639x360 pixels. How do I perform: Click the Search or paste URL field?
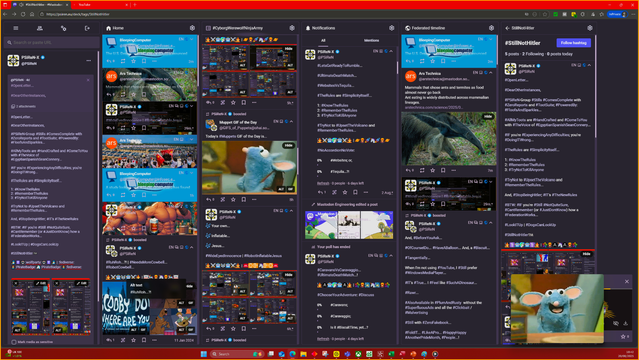pyautogui.click(x=52, y=42)
